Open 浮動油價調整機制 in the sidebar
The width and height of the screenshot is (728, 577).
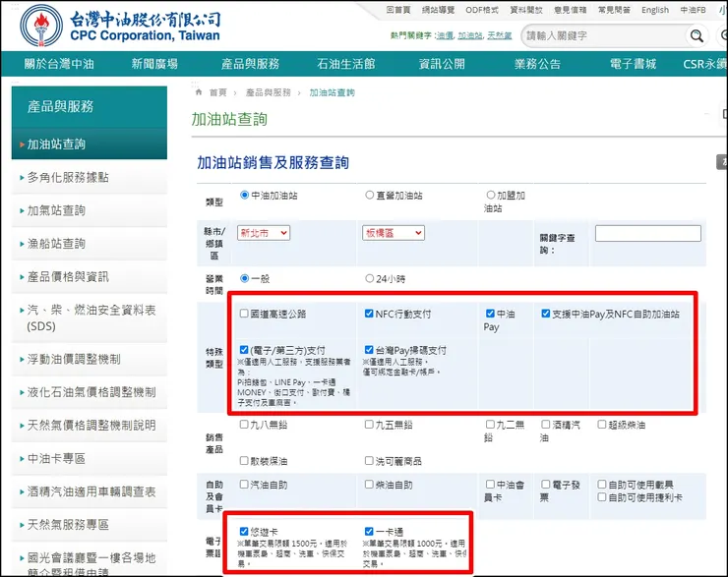tap(90, 359)
